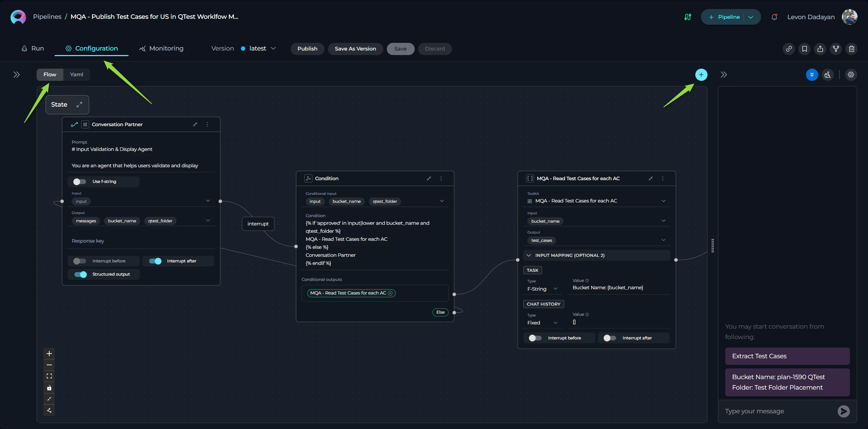Click the fit-to-view icon in canvas controls
868x429 pixels.
(x=49, y=376)
